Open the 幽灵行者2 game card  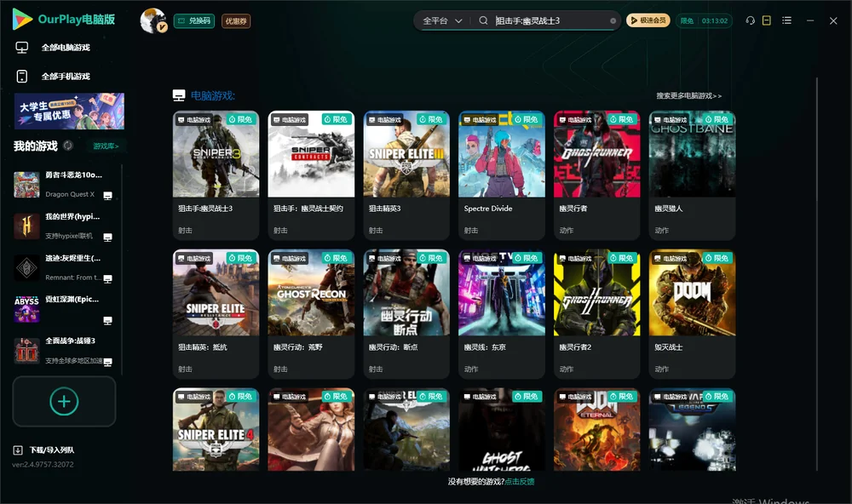[596, 314]
